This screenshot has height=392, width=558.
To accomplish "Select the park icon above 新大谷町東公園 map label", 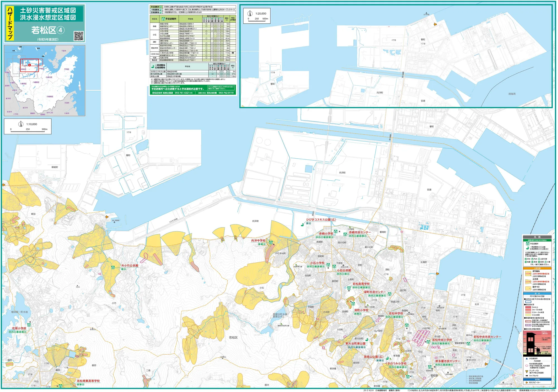I will coord(367,340).
